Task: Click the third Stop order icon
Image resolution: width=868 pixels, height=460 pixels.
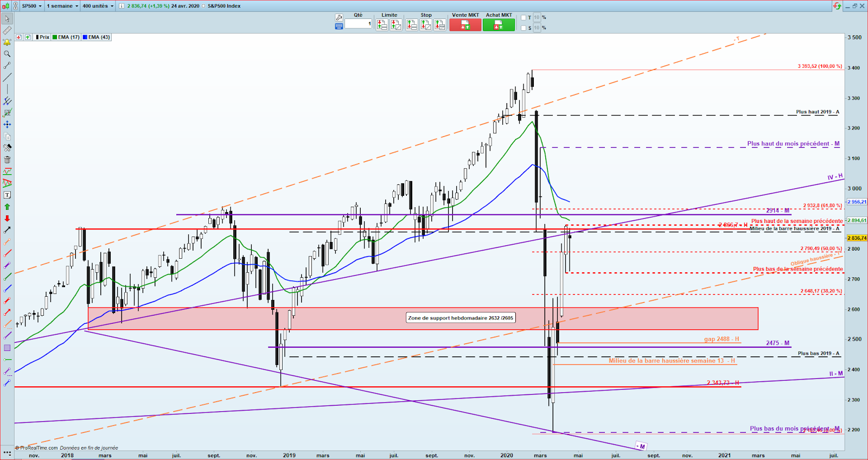Action: pyautogui.click(x=440, y=24)
